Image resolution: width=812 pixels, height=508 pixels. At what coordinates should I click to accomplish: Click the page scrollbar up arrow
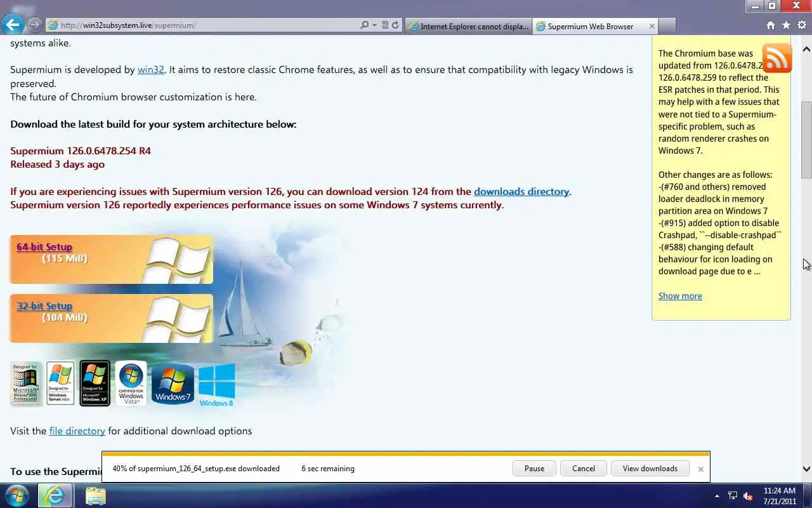[806, 49]
